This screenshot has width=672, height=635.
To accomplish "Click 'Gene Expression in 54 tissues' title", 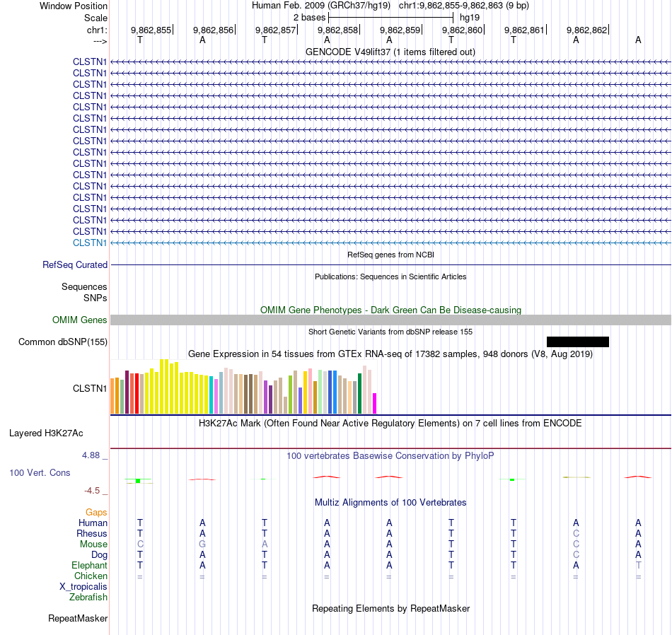I will coord(390,354).
